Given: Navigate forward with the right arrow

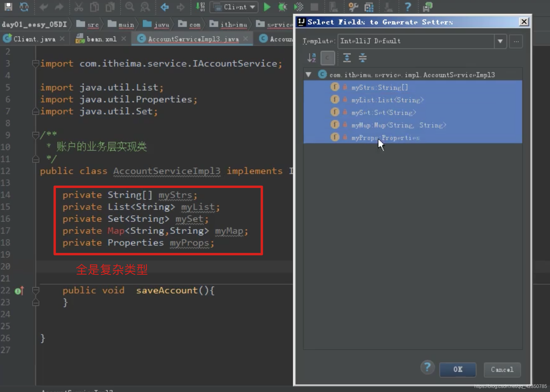Looking at the screenshot, I should 180,7.
